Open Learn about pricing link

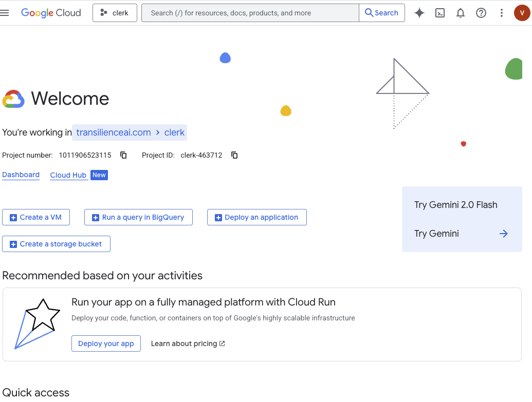[x=188, y=343]
